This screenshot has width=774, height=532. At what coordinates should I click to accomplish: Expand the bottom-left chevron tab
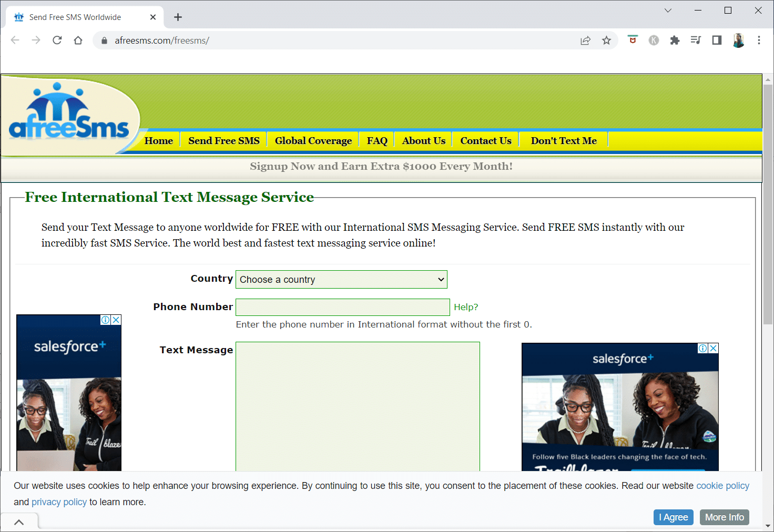[19, 522]
